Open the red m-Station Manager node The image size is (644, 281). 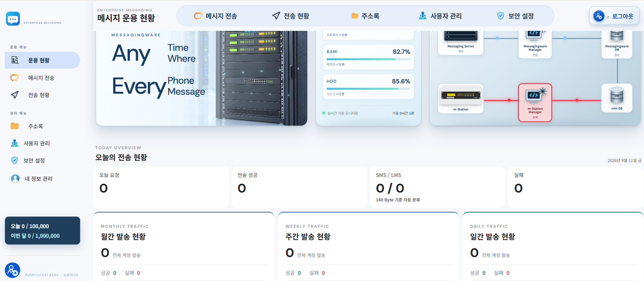(535, 103)
